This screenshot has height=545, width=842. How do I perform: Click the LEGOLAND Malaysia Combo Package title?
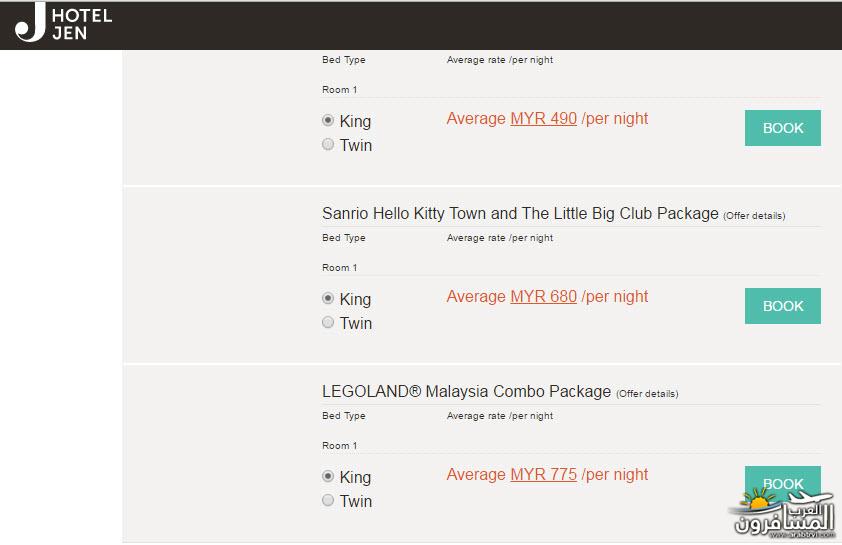coord(467,391)
